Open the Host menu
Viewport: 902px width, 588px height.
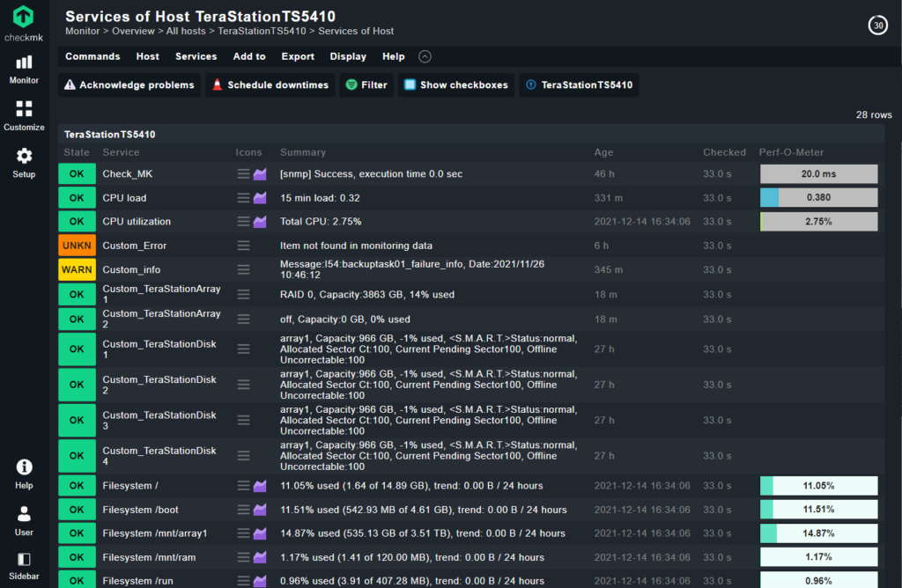147,56
